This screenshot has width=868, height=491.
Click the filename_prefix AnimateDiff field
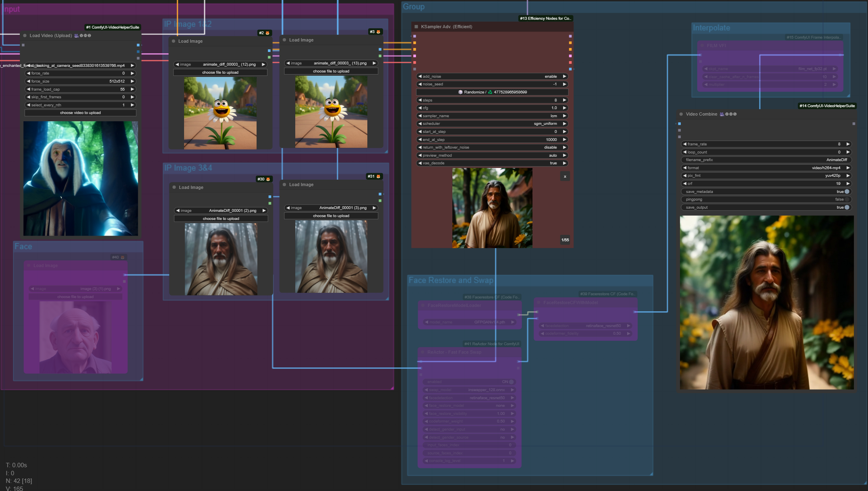(765, 160)
